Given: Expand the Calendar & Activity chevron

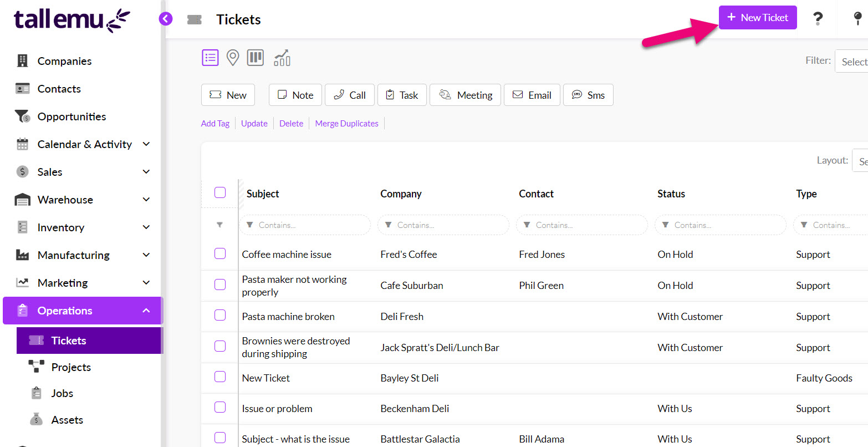Looking at the screenshot, I should [x=146, y=144].
